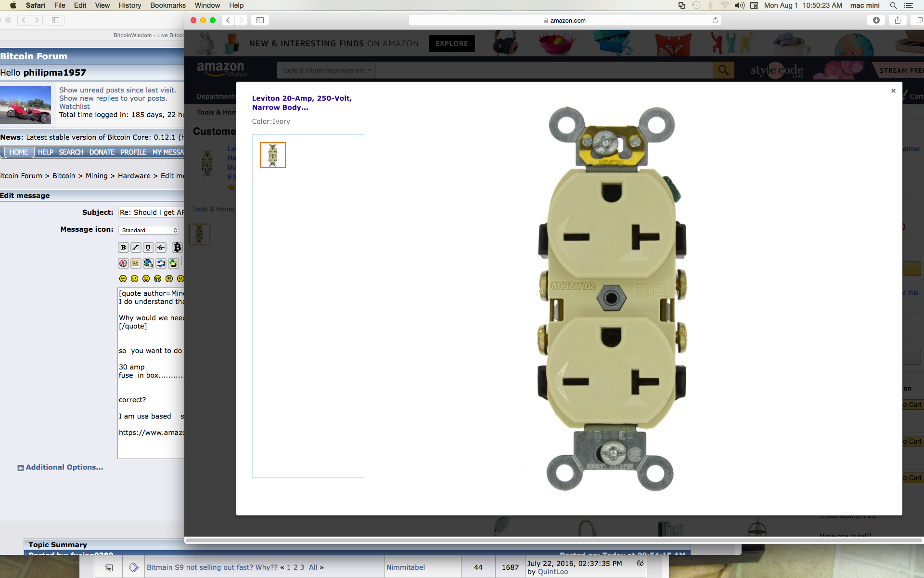Click the Italic formatting button in forum editor
The width and height of the screenshot is (924, 578).
136,248
